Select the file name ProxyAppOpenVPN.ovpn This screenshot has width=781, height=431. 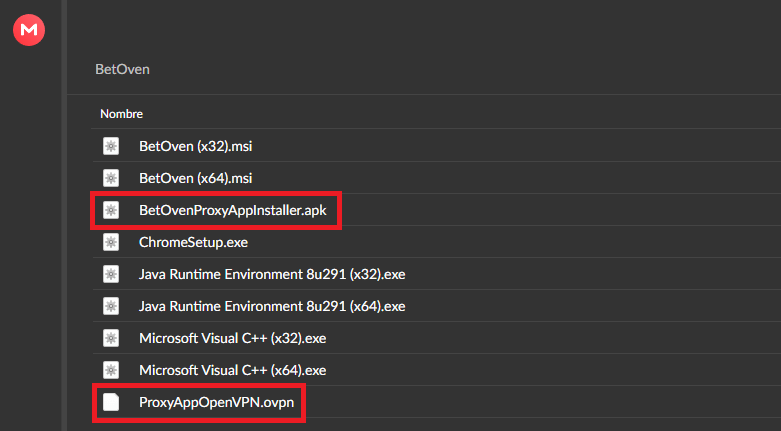pyautogui.click(x=216, y=402)
